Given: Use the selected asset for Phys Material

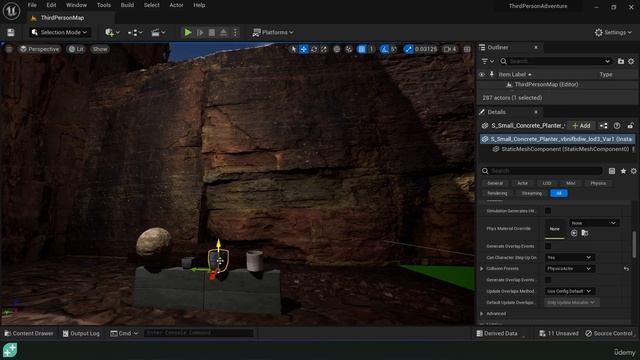Looking at the screenshot, I should 574,233.
